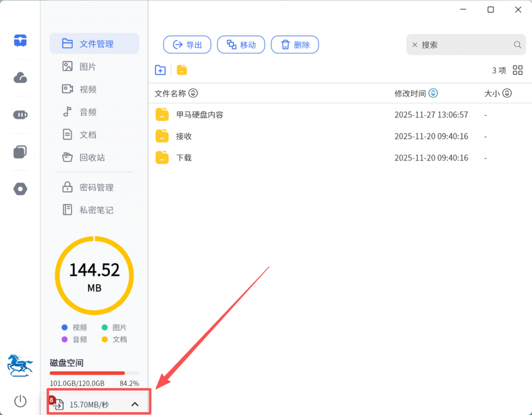Expand transfer panel with chevron up
Image resolution: width=532 pixels, height=415 pixels.
(135, 404)
